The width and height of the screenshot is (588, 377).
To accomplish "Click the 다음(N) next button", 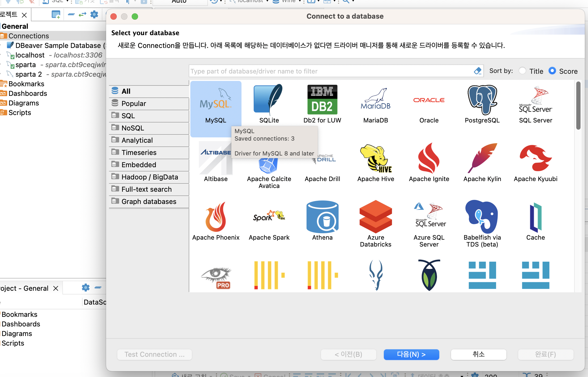I will click(411, 354).
